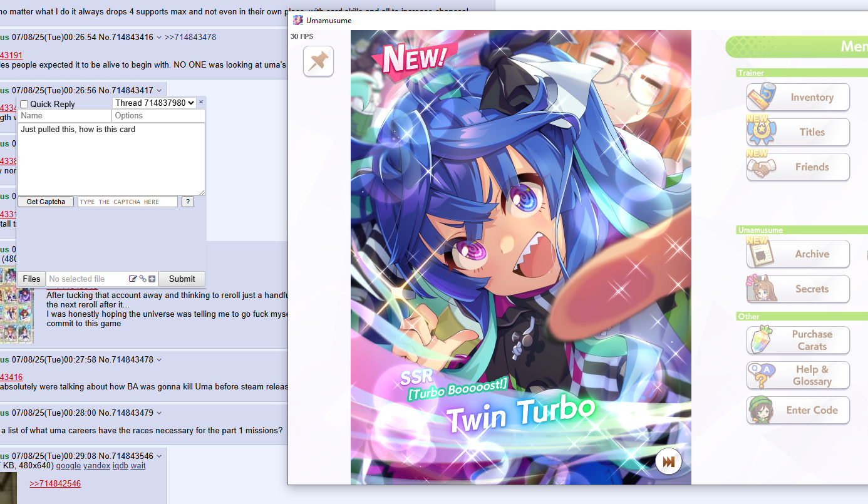Click the Archive notebook icon
This screenshot has height=504, width=868.
point(762,254)
